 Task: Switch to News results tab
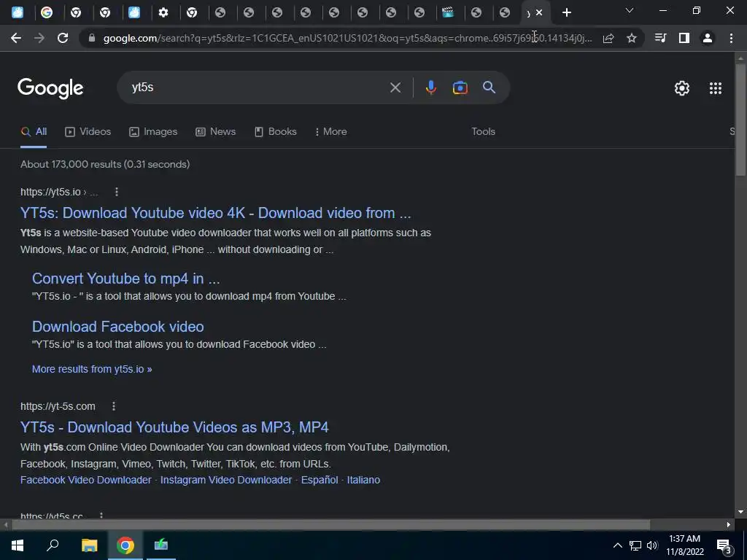point(216,132)
